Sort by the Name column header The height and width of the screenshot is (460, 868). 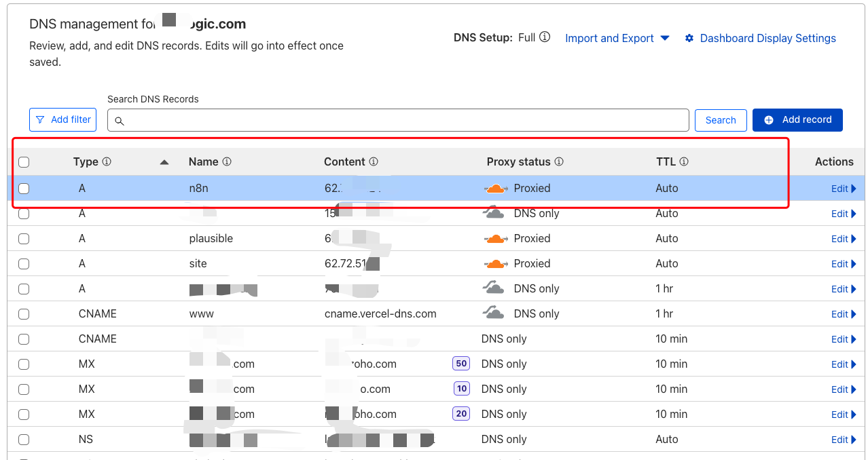click(x=203, y=161)
